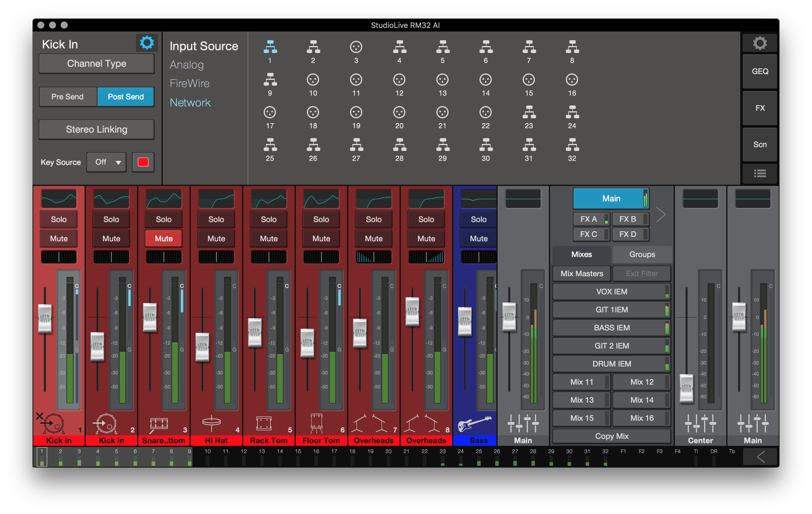
Task: Click the pan control on Overheads channel 7
Action: coord(374,257)
